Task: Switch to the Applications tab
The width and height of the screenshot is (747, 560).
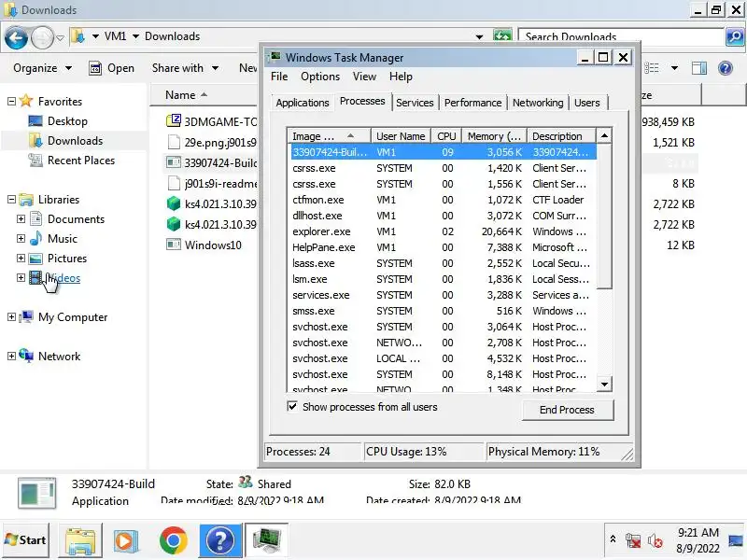Action: (x=302, y=103)
